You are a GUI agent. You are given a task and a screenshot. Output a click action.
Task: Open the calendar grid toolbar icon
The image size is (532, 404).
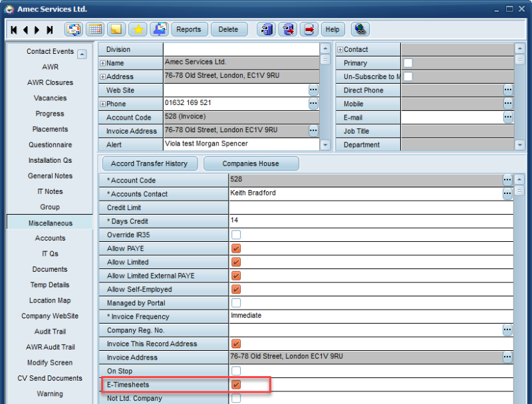(x=95, y=29)
